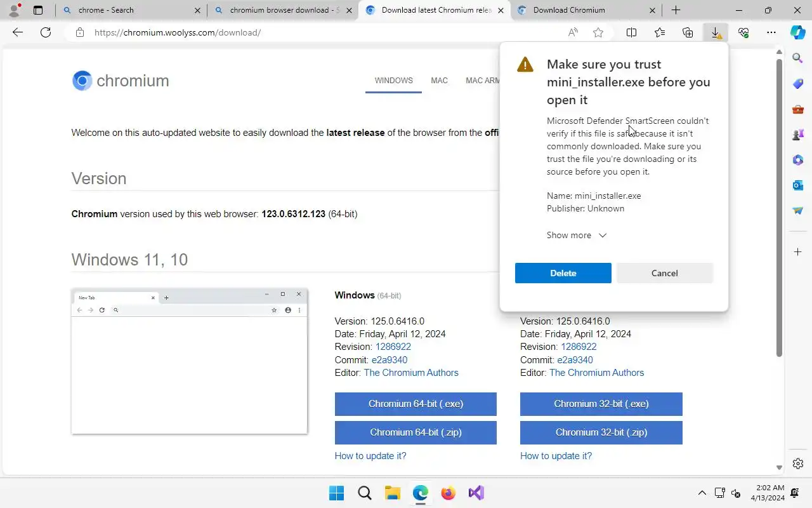
Task: Click the chromium logo at page top
Action: coord(121,81)
